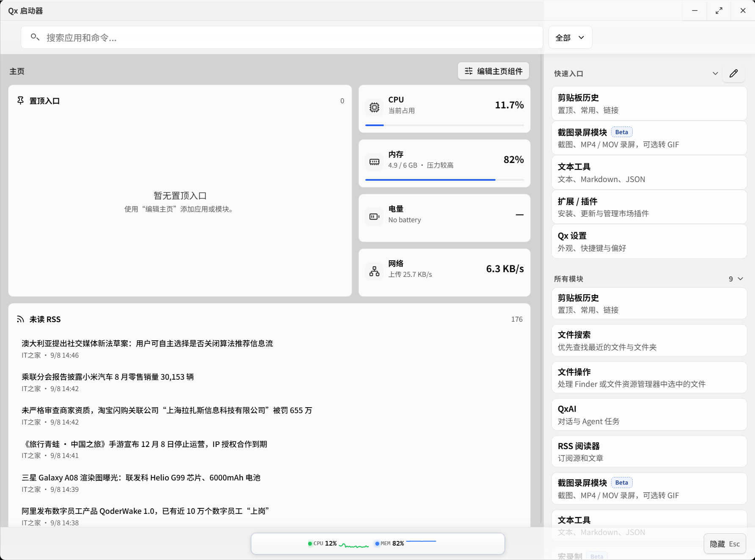The width and height of the screenshot is (755, 560).
Task: Click the Beta badge on 快速入口 截图录屏模块
Action: [x=622, y=132]
